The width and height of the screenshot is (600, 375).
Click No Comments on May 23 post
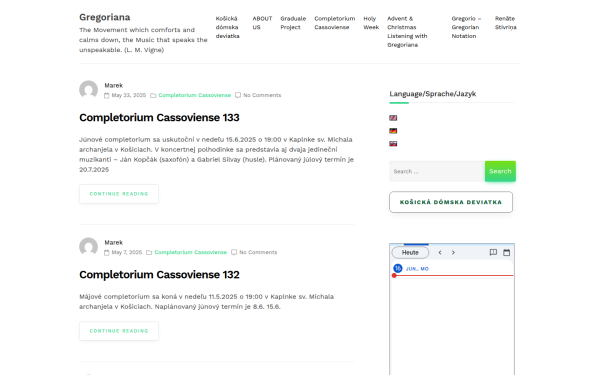click(262, 95)
